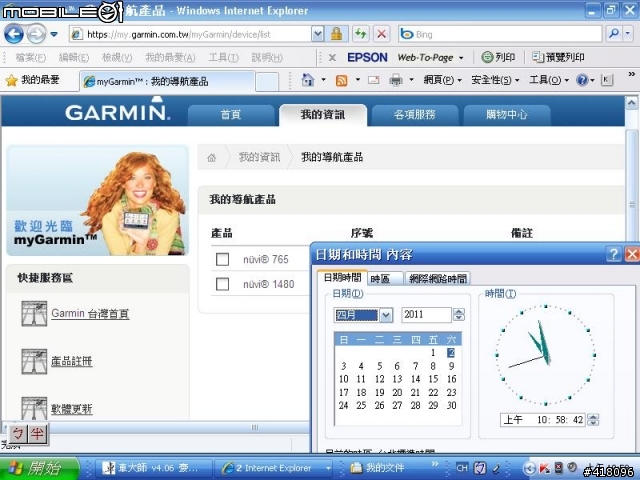Viewport: 640px width, 480px height.
Task: Click the breadcrumb home icon
Action: (x=211, y=158)
